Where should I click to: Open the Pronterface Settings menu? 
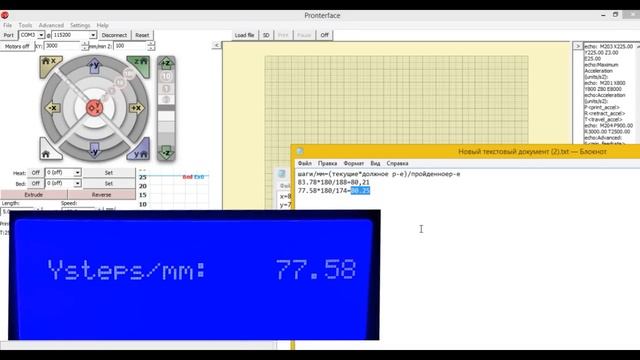80,25
